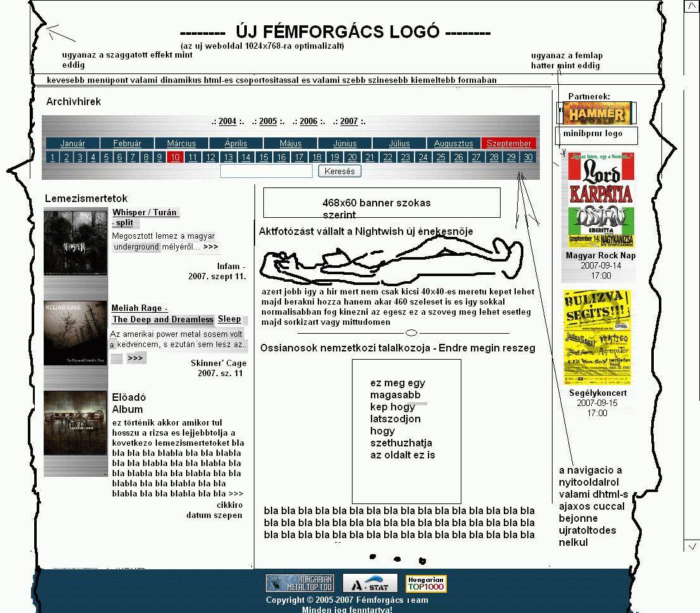
Task: Click the scrollbar down arrow
Action: (692, 545)
